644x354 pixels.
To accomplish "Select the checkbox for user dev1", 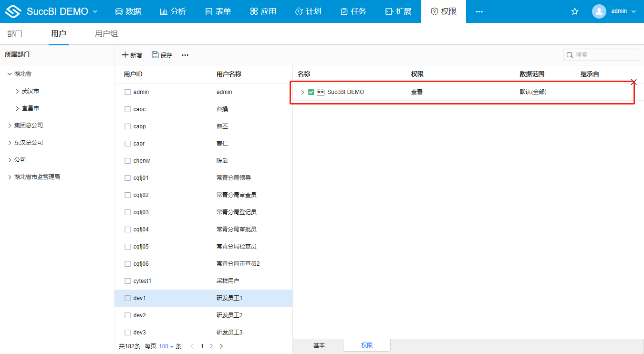I will [127, 298].
